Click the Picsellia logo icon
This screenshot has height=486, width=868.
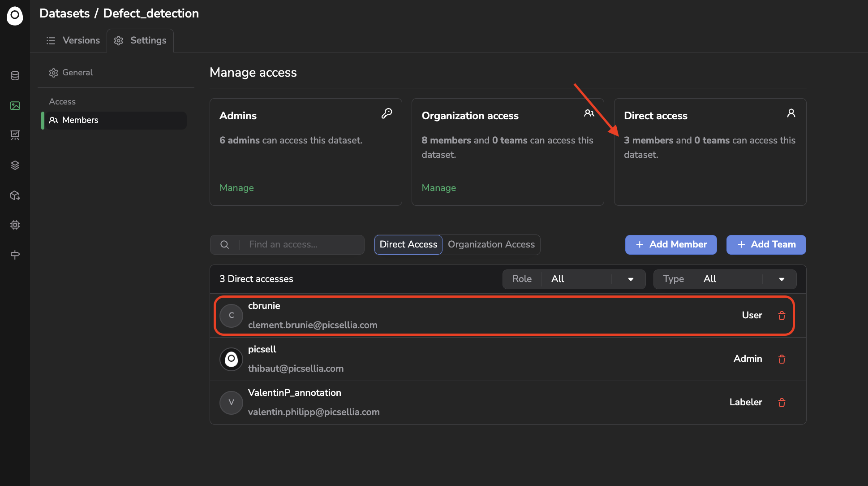point(15,16)
